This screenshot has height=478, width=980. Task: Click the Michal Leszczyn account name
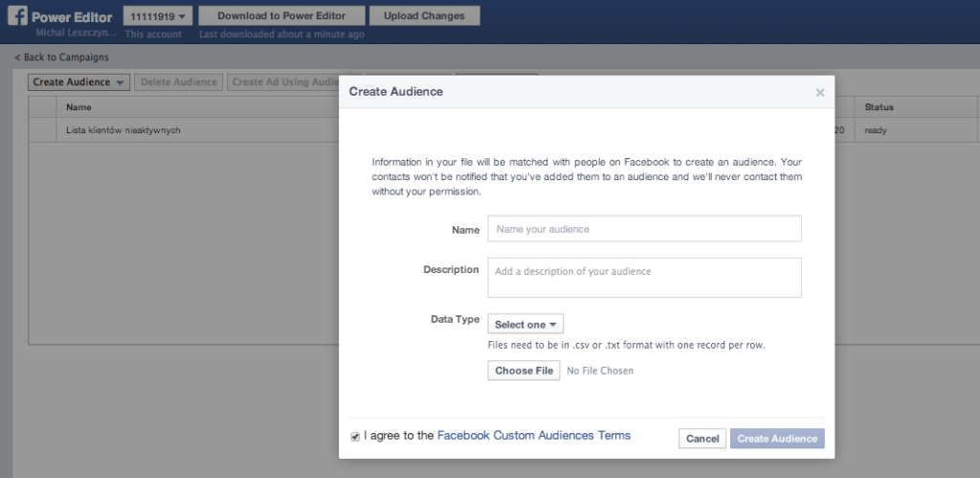pyautogui.click(x=76, y=32)
